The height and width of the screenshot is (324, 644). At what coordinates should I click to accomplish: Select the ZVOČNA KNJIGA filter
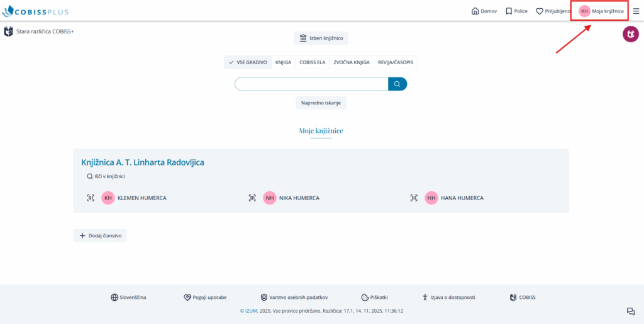pyautogui.click(x=351, y=62)
